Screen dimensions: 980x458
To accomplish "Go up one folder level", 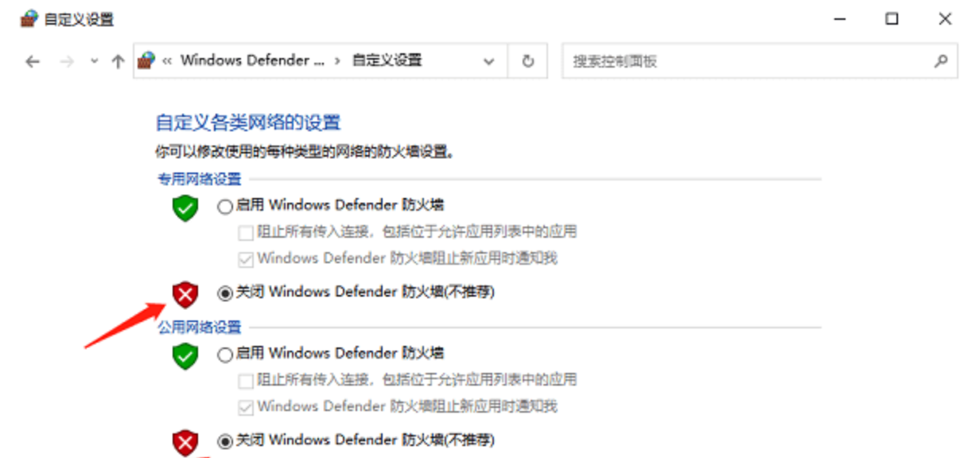I will tap(118, 61).
